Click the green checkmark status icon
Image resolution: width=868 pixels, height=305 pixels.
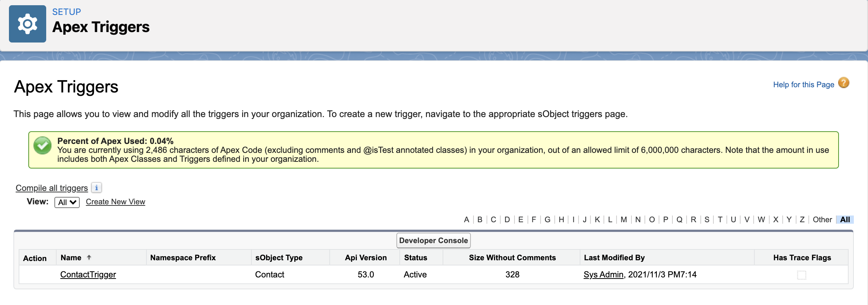(42, 145)
